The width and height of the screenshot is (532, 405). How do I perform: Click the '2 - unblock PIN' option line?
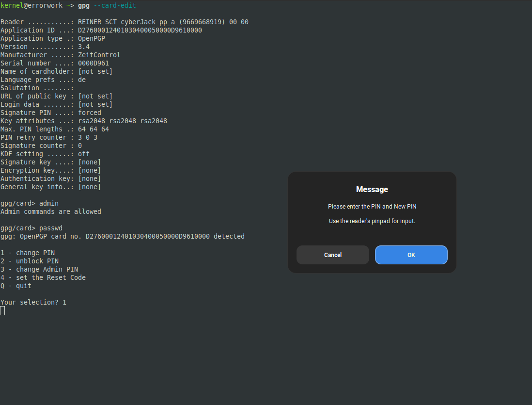click(30, 261)
